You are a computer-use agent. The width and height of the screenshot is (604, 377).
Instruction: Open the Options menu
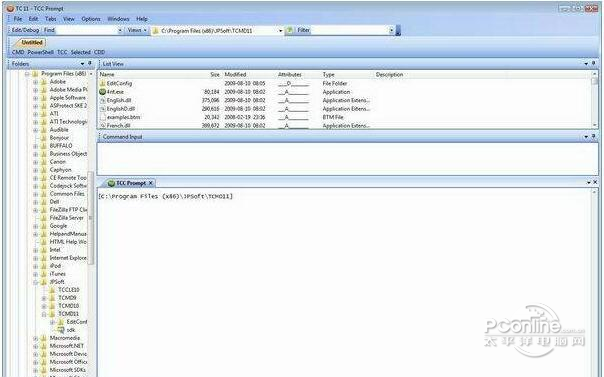(91, 18)
